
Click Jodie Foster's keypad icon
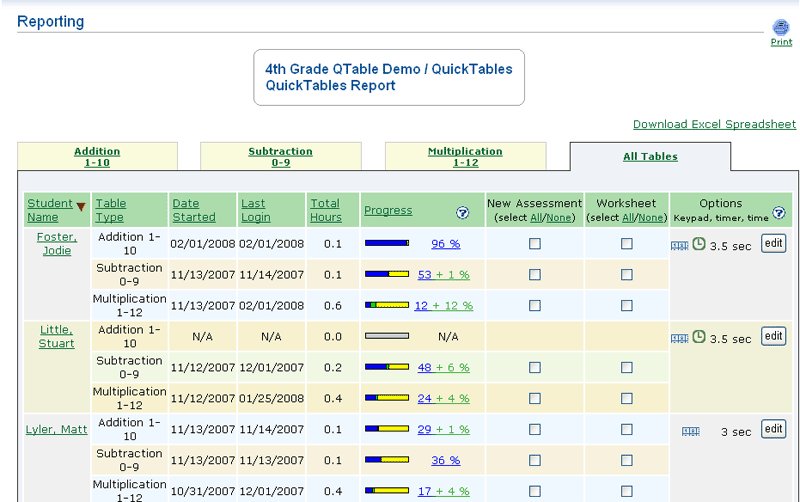(x=679, y=244)
